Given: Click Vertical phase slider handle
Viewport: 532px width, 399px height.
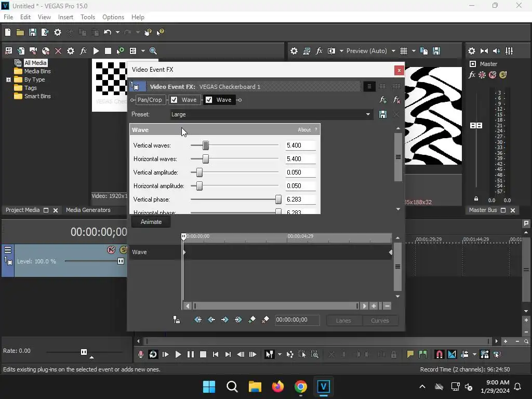Looking at the screenshot, I should pos(278,199).
